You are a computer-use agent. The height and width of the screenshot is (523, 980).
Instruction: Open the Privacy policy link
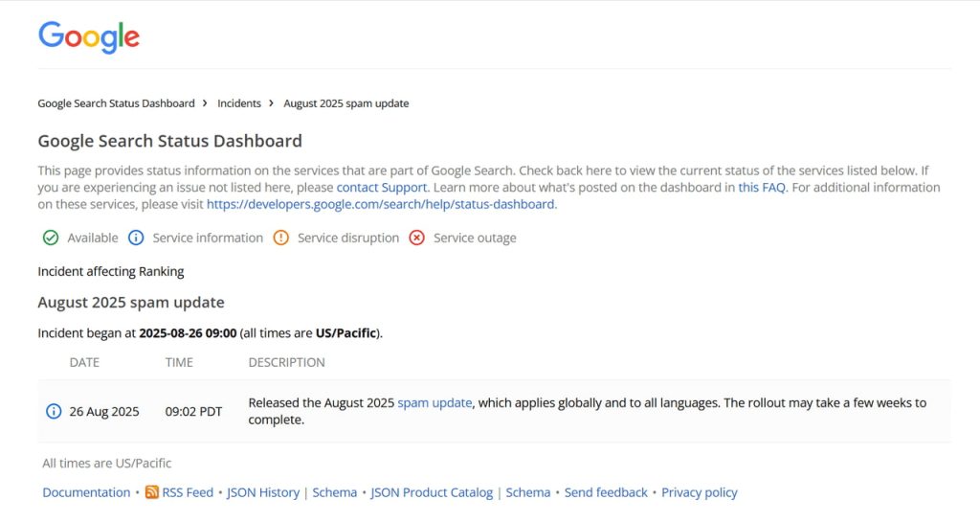[700, 492]
